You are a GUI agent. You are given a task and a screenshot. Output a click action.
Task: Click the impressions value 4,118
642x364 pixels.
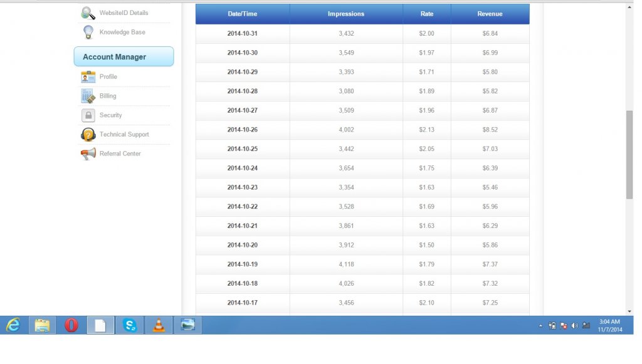tap(346, 264)
